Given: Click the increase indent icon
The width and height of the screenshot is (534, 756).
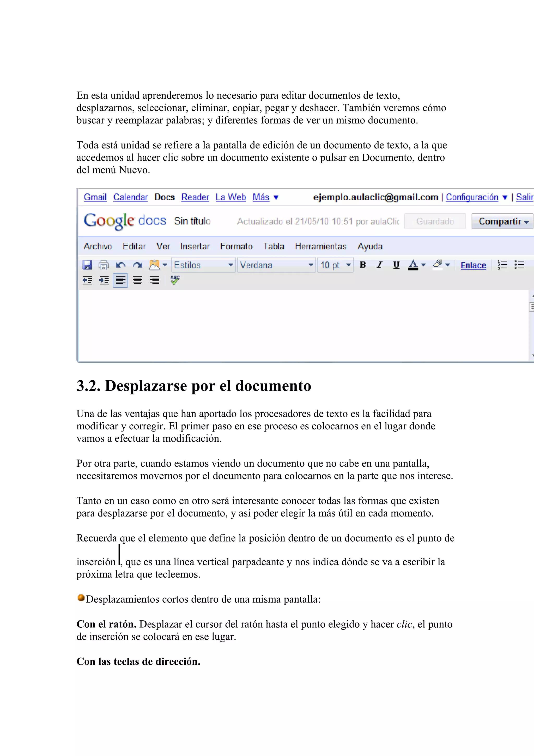Looking at the screenshot, I should (x=104, y=280).
